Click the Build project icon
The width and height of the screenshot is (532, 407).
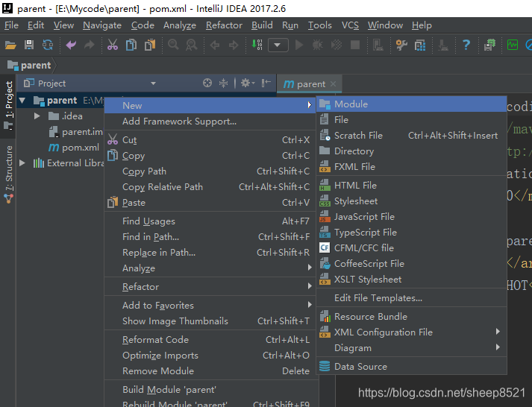[257, 45]
